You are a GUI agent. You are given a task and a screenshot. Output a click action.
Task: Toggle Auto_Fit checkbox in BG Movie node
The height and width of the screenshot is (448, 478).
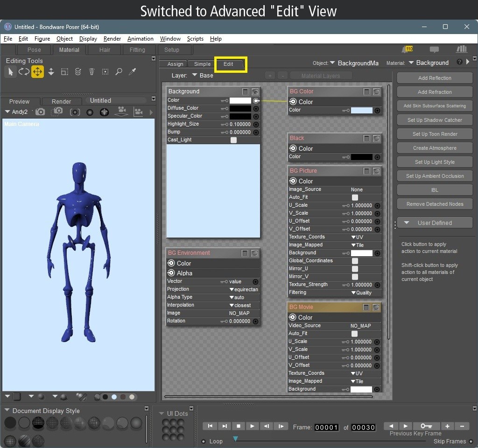[x=355, y=334]
